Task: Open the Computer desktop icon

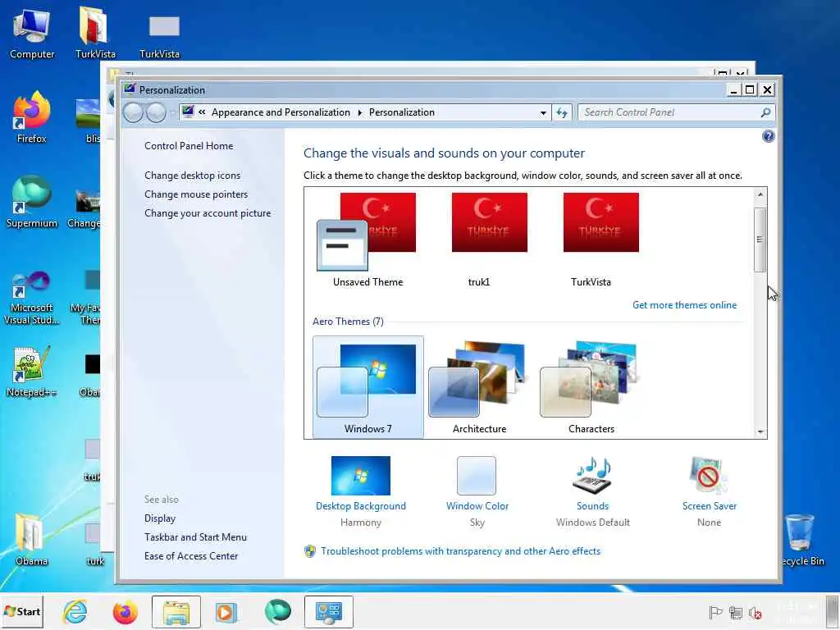Action: pyautogui.click(x=32, y=33)
